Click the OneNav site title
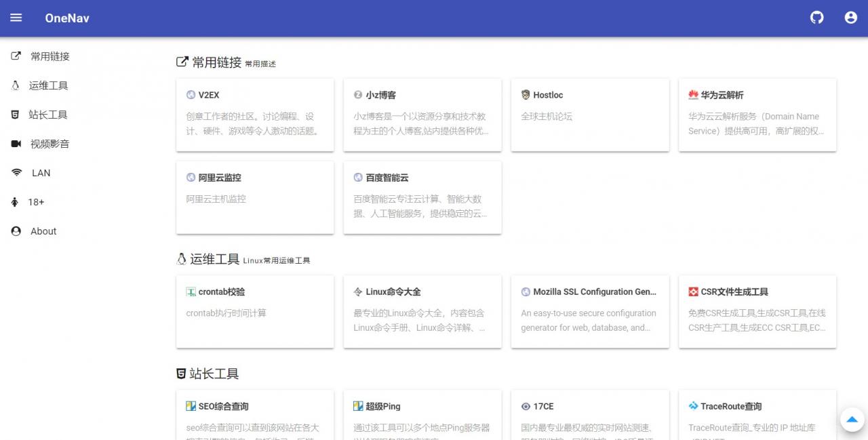This screenshot has height=440, width=868. 67,18
